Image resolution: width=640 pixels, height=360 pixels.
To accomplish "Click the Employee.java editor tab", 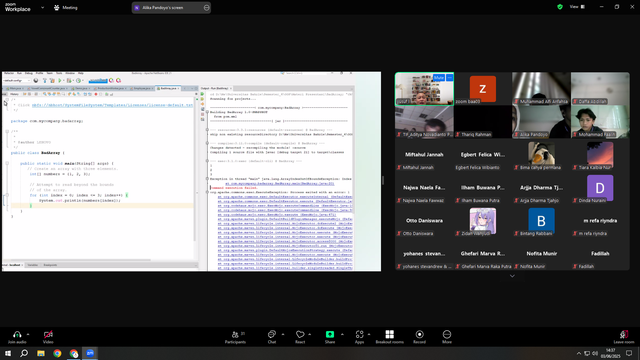I will (142, 88).
